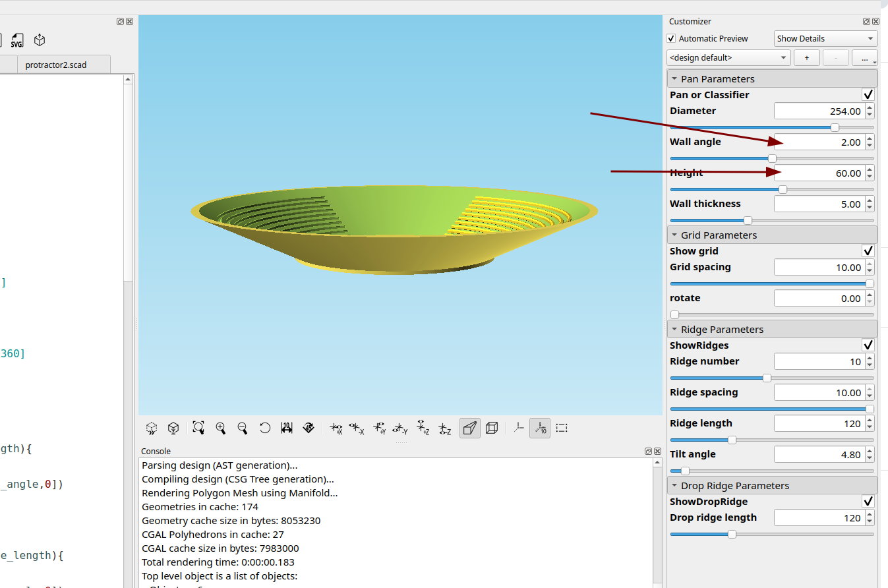Collapse the Ridge Parameters section
888x588 pixels.
click(x=674, y=330)
